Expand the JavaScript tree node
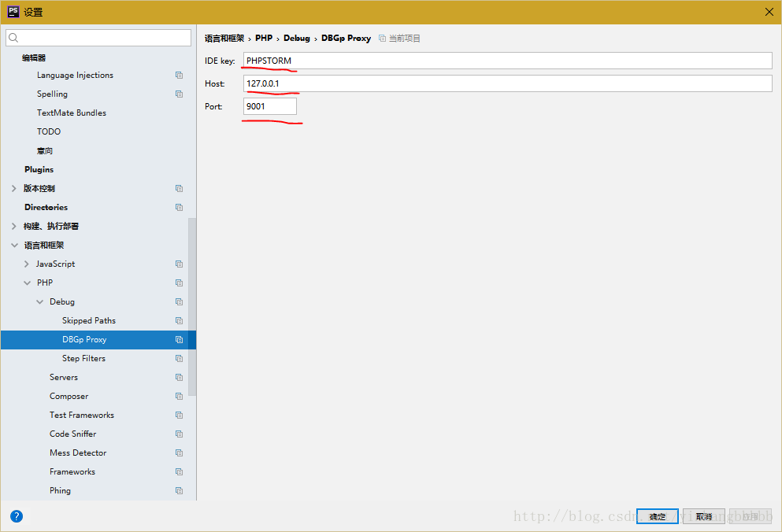The width and height of the screenshot is (782, 532). (x=27, y=264)
